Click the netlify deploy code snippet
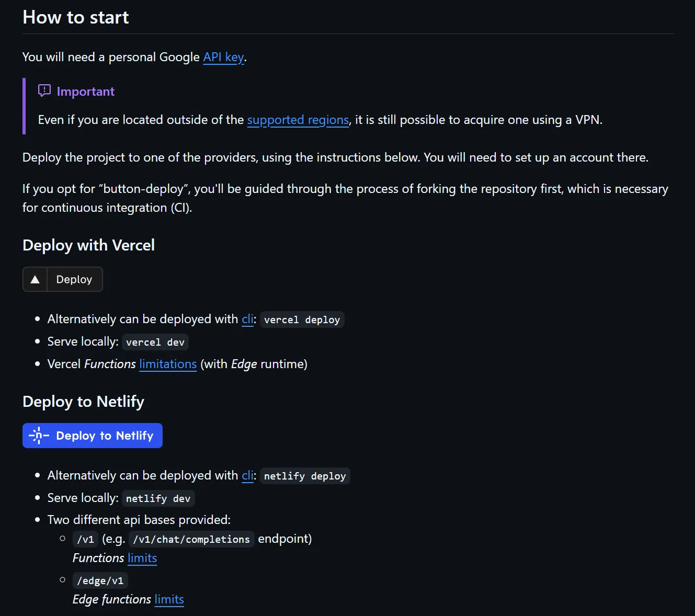The image size is (695, 616). 305,476
